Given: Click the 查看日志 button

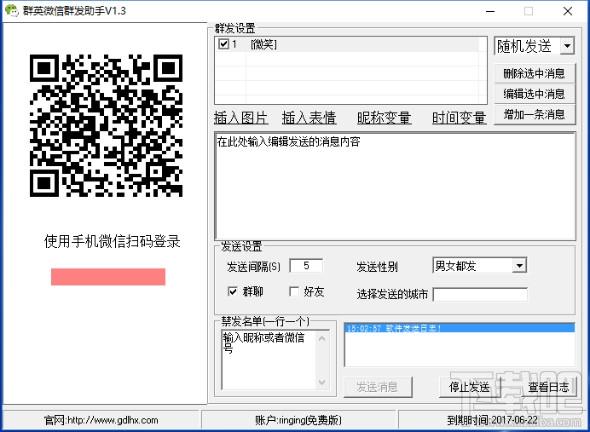Looking at the screenshot, I should (x=549, y=386).
